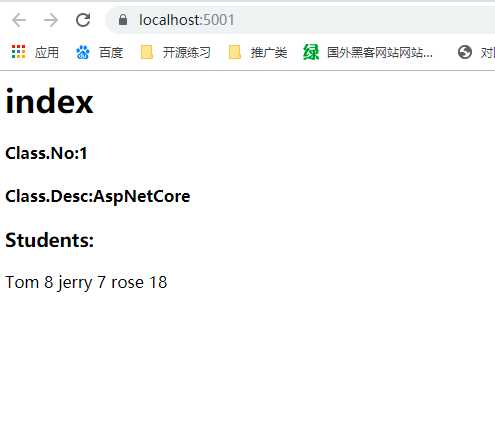The image size is (495, 429).
Task: Open the 应用 bookmark label
Action: click(x=47, y=52)
